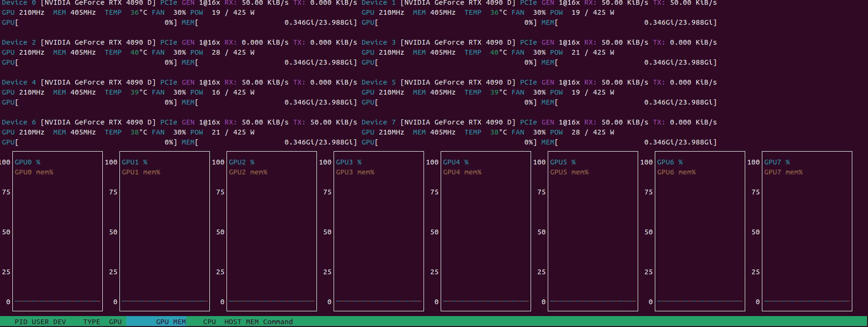Viewport: 868px width, 327px height.
Task: Select the TYPE column header
Action: click(92, 322)
